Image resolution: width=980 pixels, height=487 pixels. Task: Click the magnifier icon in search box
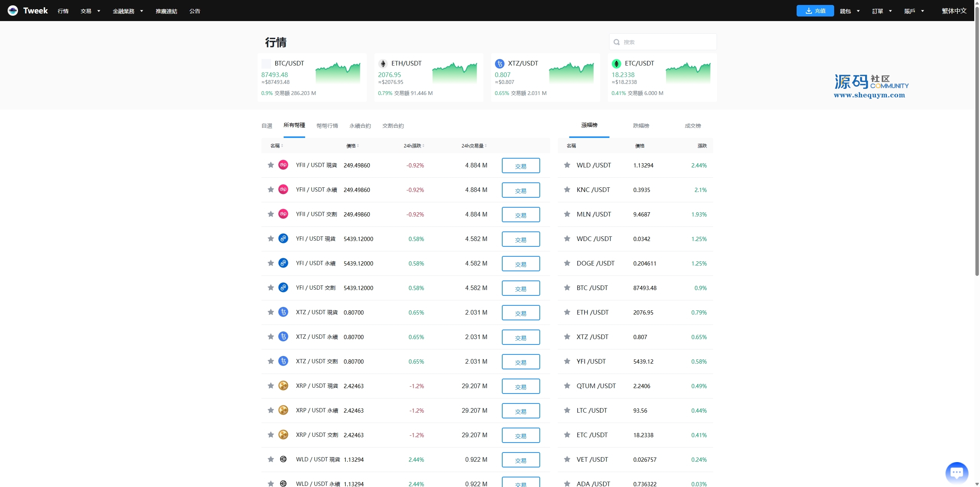pyautogui.click(x=616, y=42)
